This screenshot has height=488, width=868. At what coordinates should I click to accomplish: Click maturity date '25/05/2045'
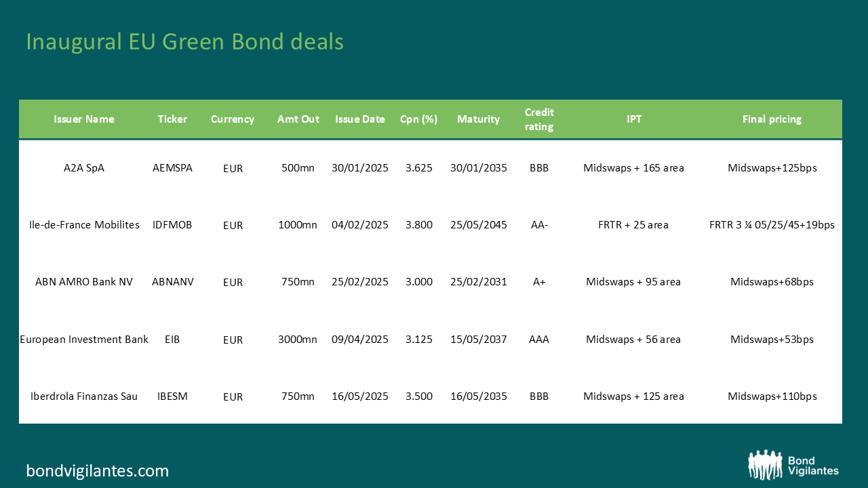point(479,225)
